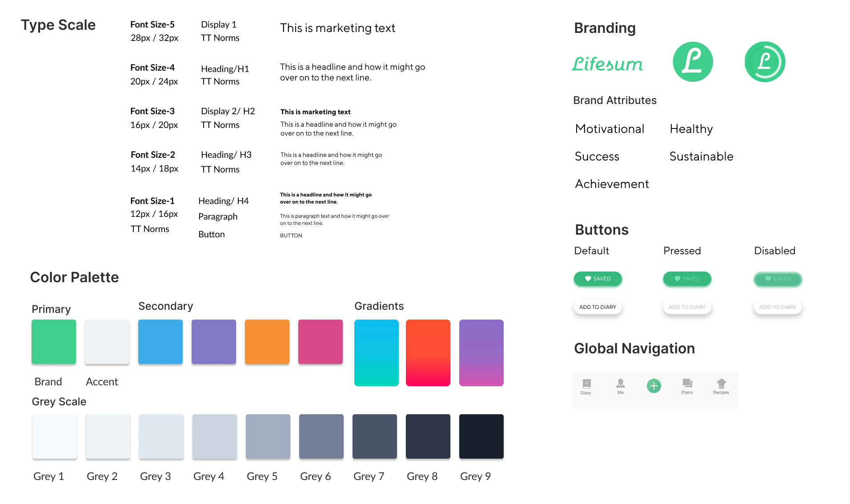Select the blue secondary swatch
Screen dimensions: 850x504
tap(160, 342)
